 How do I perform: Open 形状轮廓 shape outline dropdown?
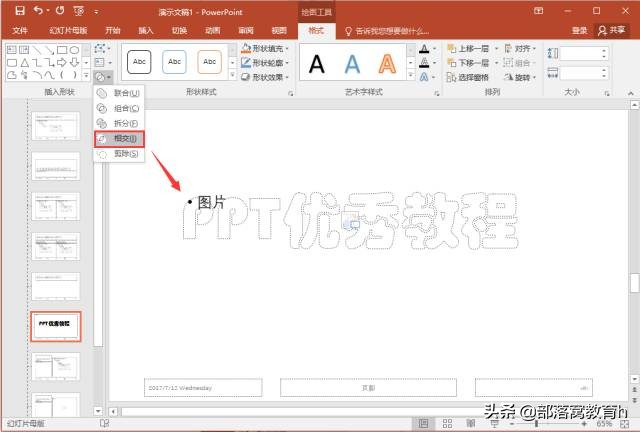265,63
